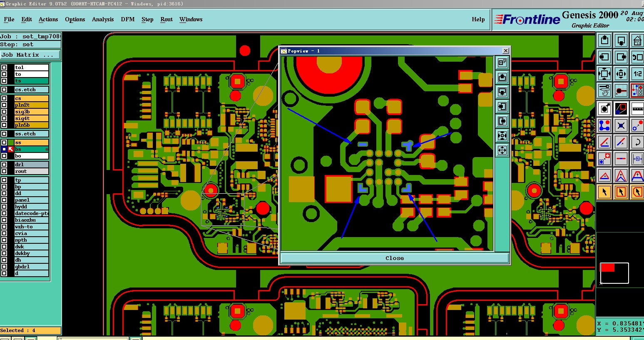This screenshot has width=644, height=340.
Task: Open the Help menu
Action: click(478, 19)
